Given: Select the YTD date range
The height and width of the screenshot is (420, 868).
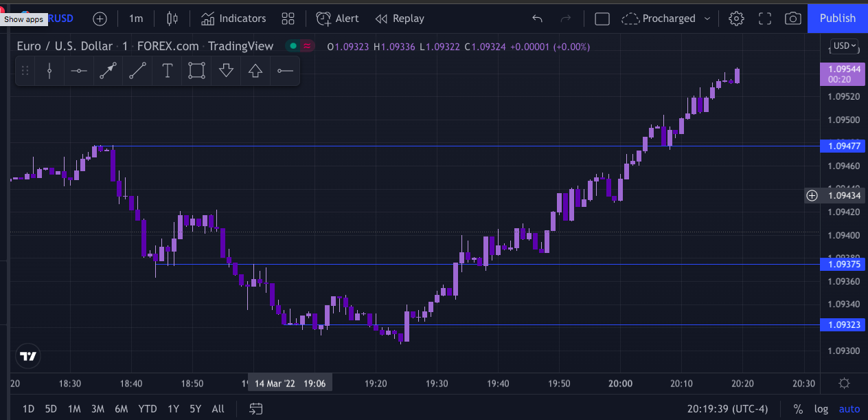Looking at the screenshot, I should tap(148, 409).
